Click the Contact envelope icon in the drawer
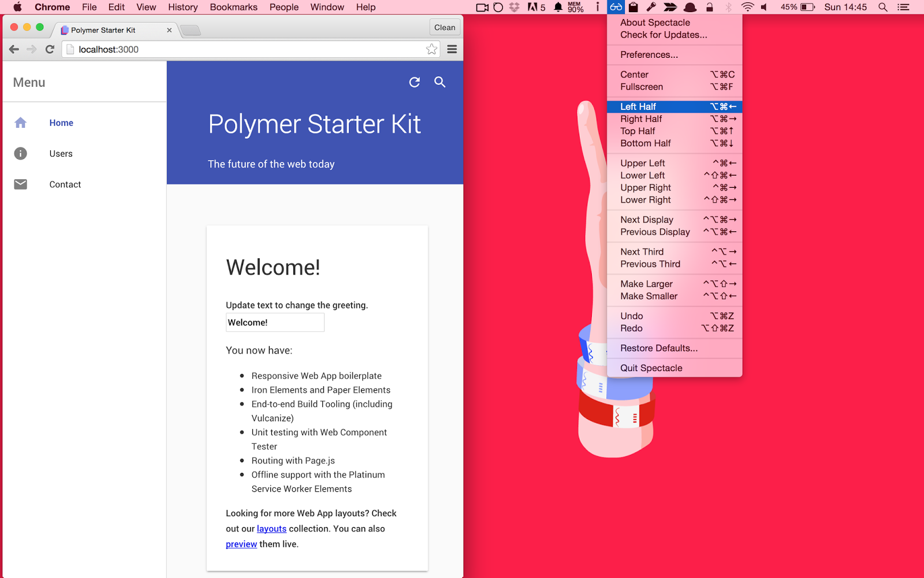The height and width of the screenshot is (578, 924). pyautogui.click(x=21, y=184)
